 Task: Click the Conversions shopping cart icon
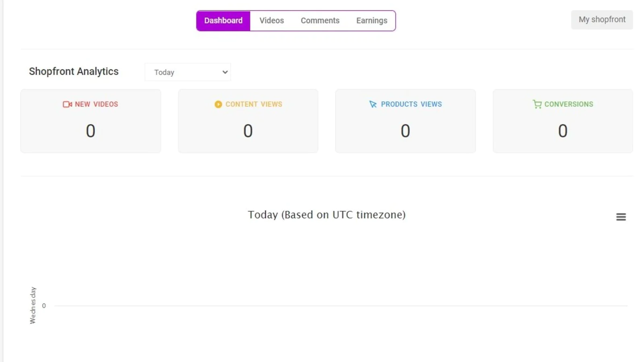click(x=537, y=104)
